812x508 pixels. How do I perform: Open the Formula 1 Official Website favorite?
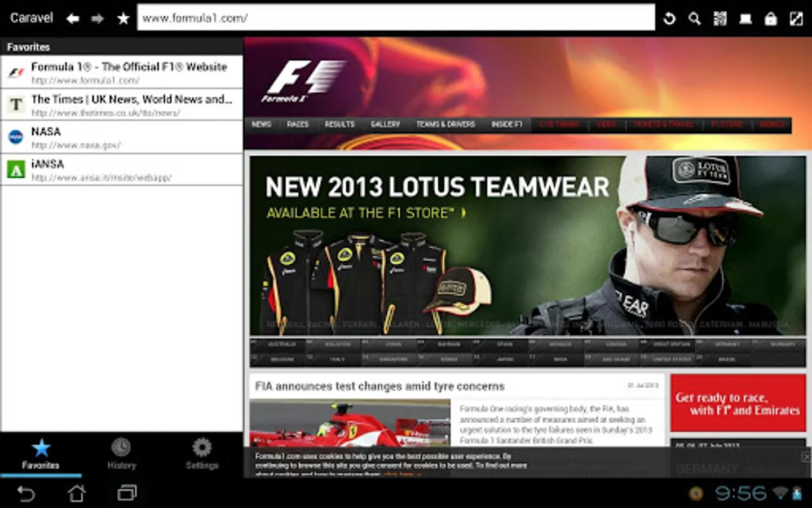(122, 72)
